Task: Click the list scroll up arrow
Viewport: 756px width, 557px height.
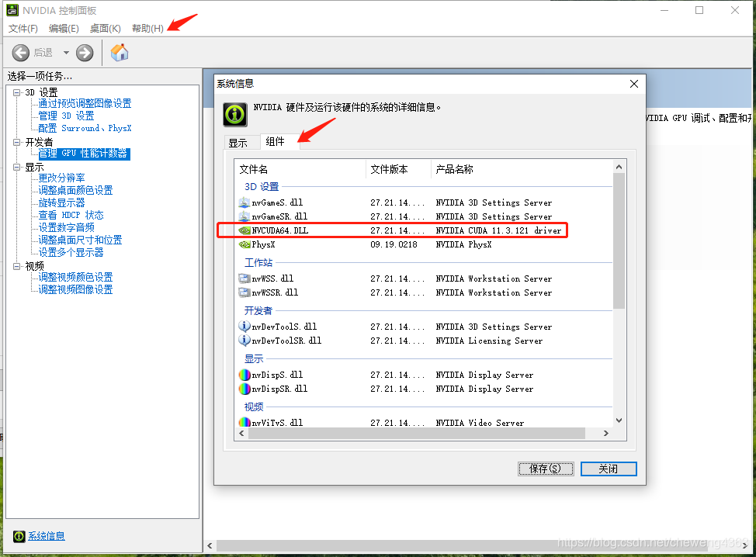Action: coord(619,167)
